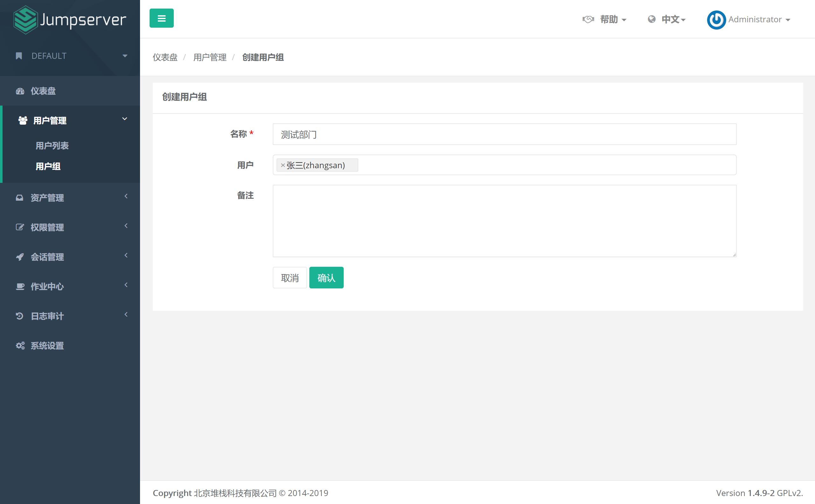Click the 创建用户组 panel heading
The height and width of the screenshot is (504, 815).
185,97
